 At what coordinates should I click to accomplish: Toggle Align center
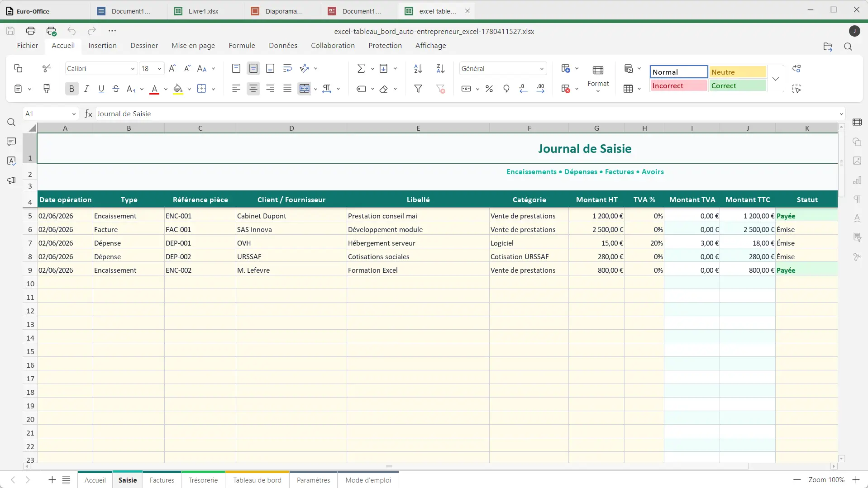(x=253, y=89)
